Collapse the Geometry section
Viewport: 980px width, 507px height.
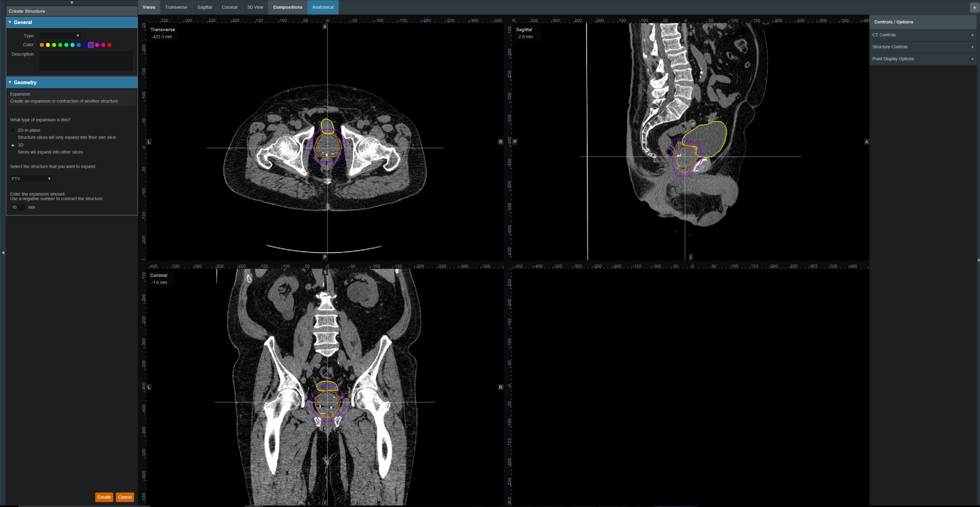pos(10,82)
